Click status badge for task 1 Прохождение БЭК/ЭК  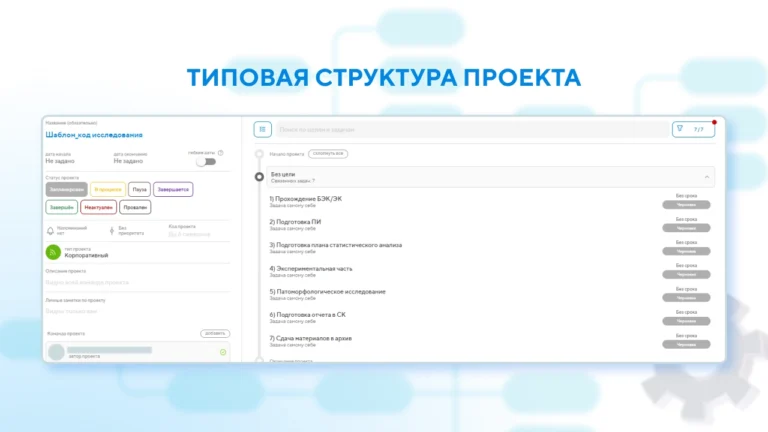tap(686, 205)
